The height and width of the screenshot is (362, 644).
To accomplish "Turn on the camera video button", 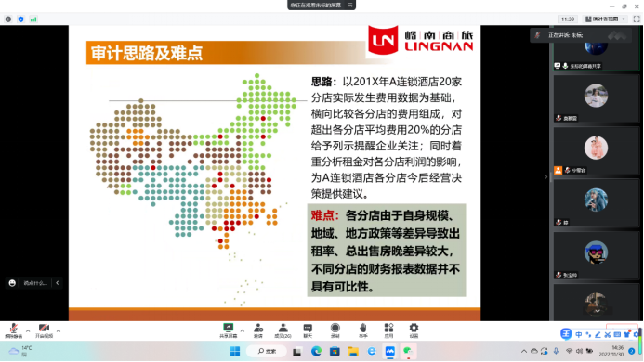I will point(44,330).
